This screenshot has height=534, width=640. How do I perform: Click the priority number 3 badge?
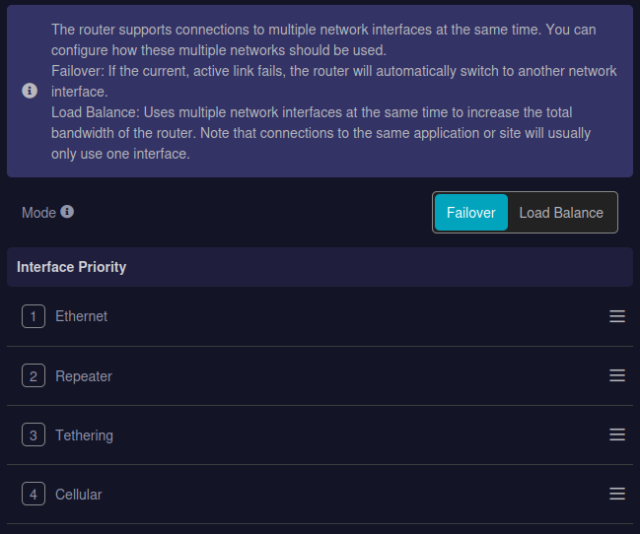pos(33,434)
